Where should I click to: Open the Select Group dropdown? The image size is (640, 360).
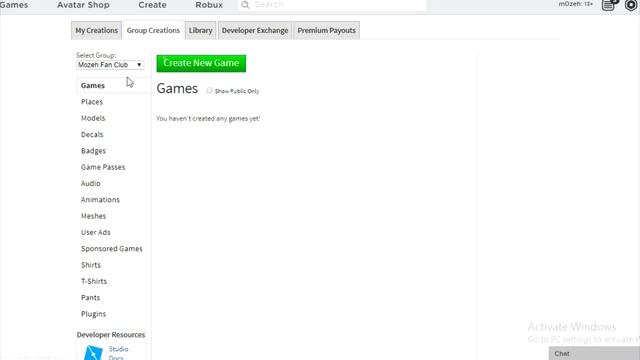pos(110,65)
